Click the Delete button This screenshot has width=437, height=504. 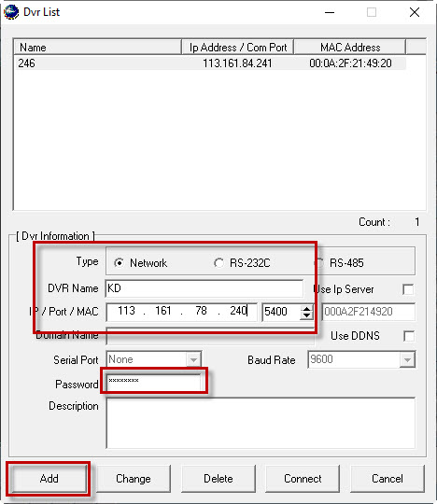(218, 479)
